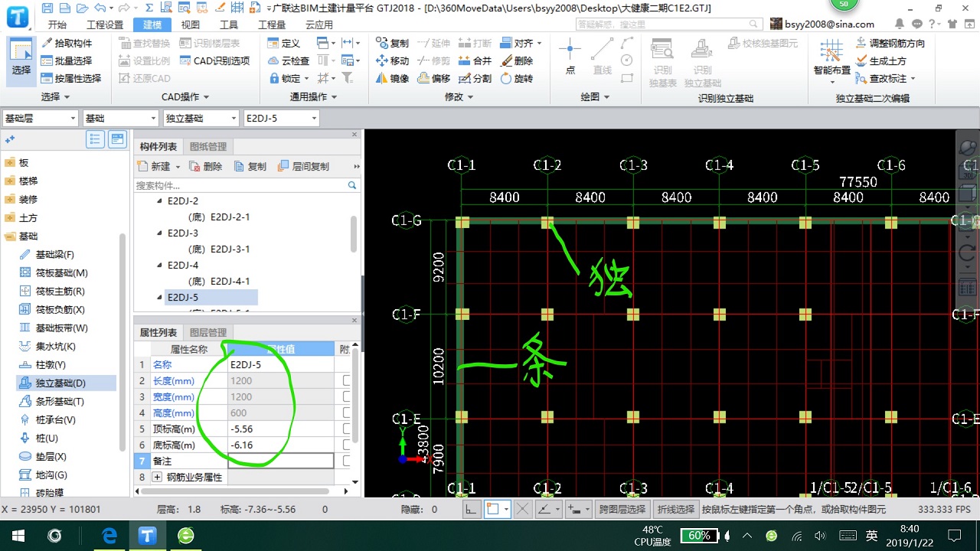Toggle the 长度(mm) row checkbox

click(347, 381)
